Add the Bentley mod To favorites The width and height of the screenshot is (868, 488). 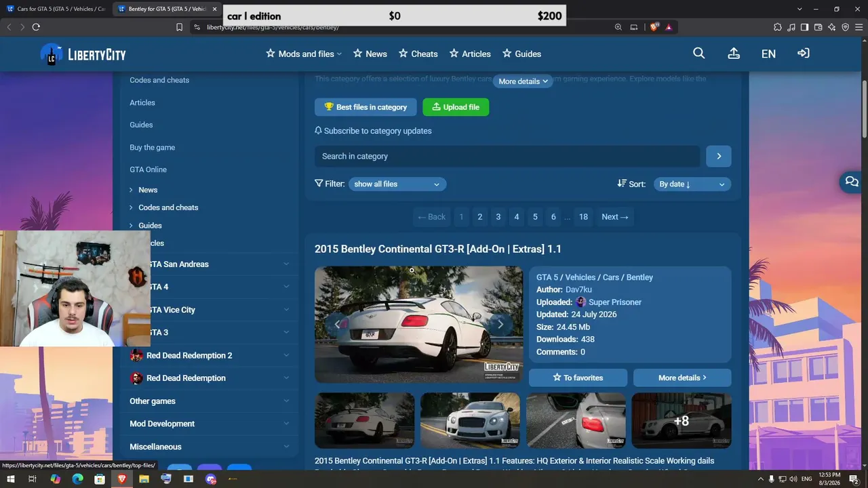[578, 378]
